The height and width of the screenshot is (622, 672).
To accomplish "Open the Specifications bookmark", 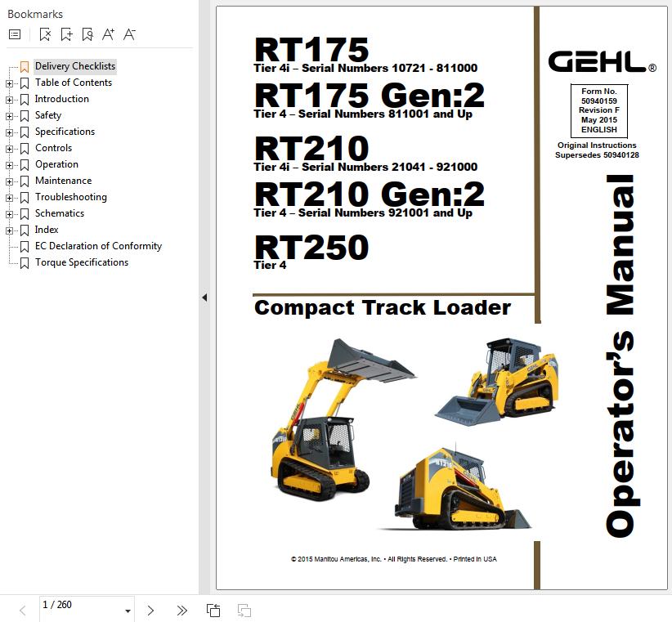I will pos(65,132).
